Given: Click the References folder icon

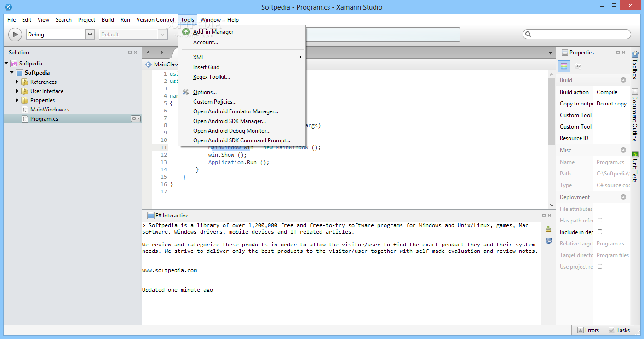Looking at the screenshot, I should [25, 82].
